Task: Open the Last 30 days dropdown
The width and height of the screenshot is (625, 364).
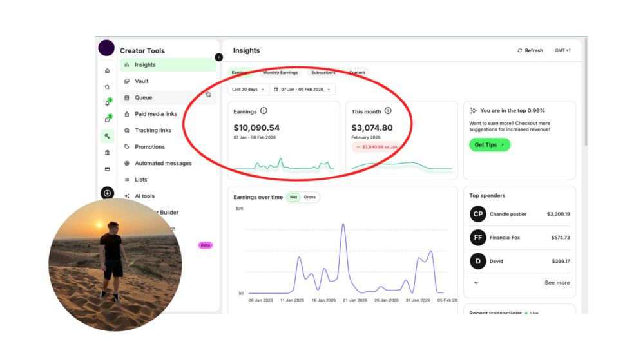Action: [x=248, y=90]
